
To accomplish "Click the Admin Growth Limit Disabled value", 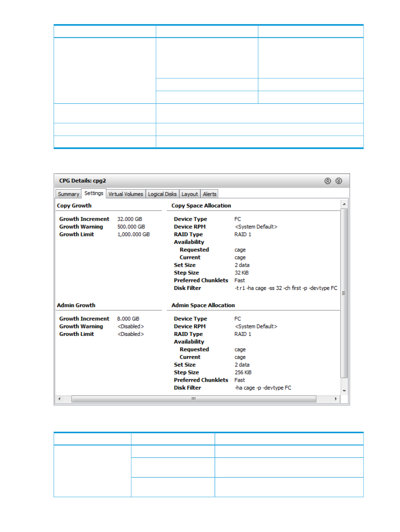I will click(x=131, y=334).
